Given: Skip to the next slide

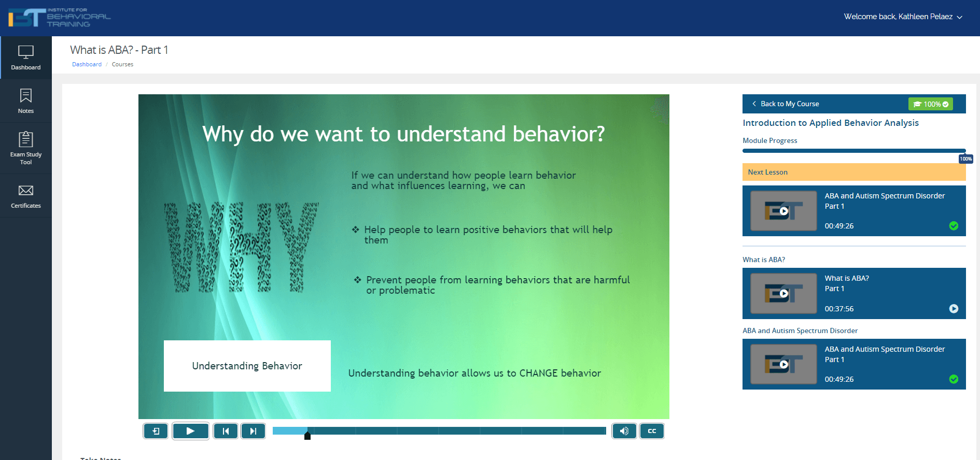Looking at the screenshot, I should click(253, 431).
